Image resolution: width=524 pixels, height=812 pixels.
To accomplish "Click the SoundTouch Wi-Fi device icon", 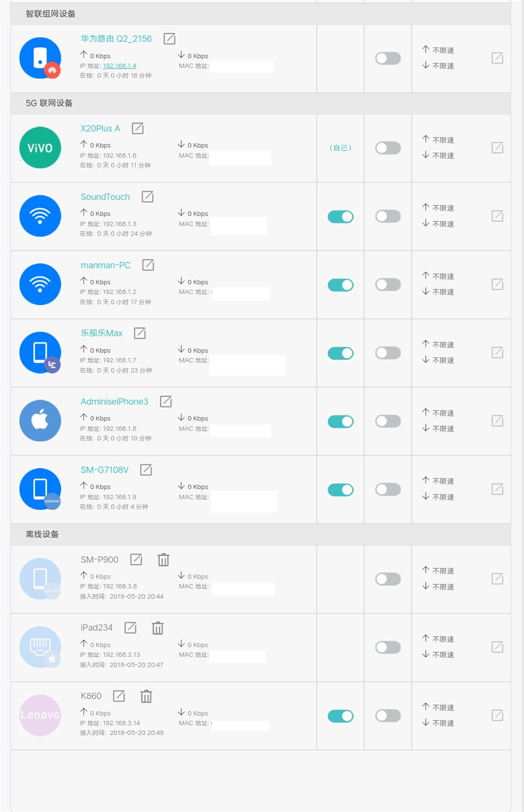I will coord(40,216).
